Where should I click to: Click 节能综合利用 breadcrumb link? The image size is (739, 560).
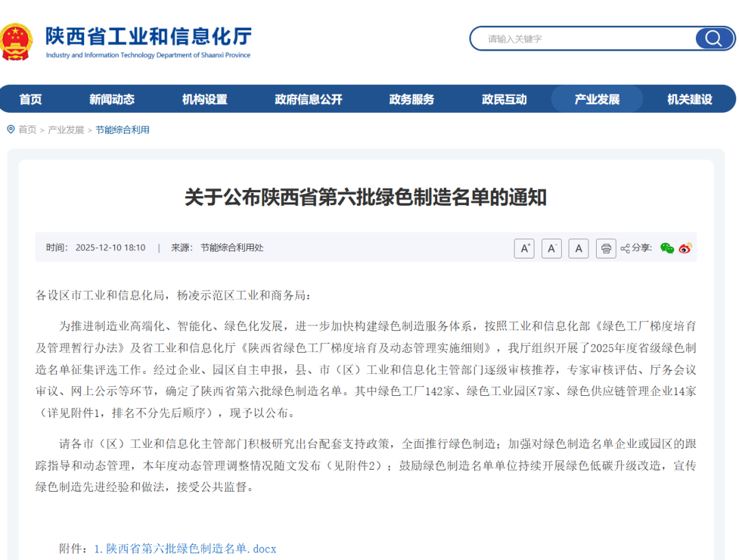122,130
